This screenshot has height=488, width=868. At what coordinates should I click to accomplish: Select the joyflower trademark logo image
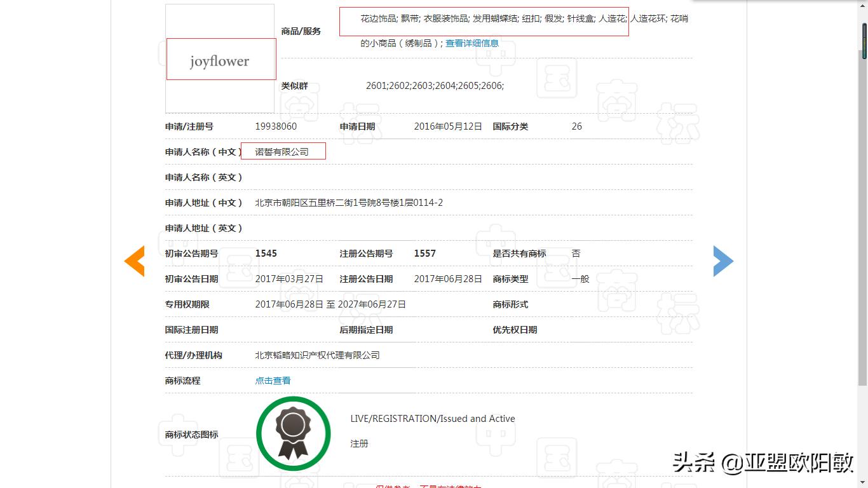pyautogui.click(x=219, y=60)
